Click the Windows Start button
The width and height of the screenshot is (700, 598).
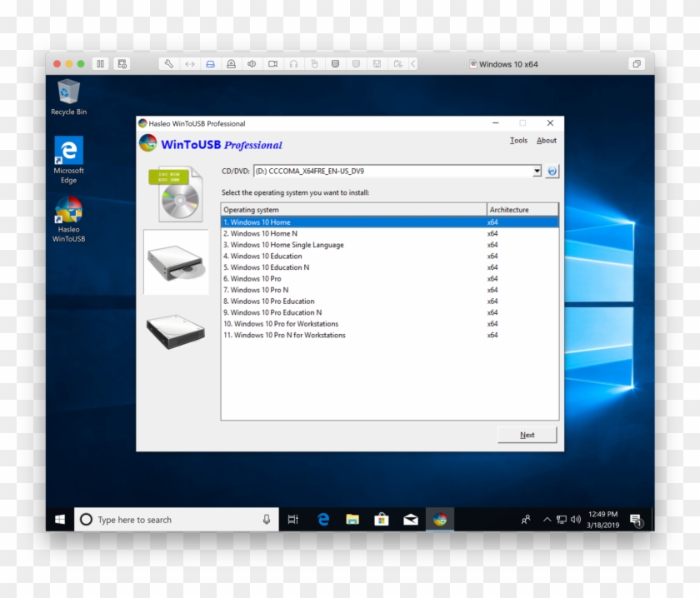coord(59,519)
